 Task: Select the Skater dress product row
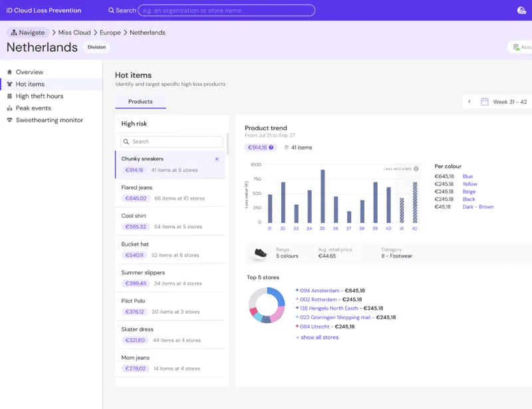pos(170,335)
